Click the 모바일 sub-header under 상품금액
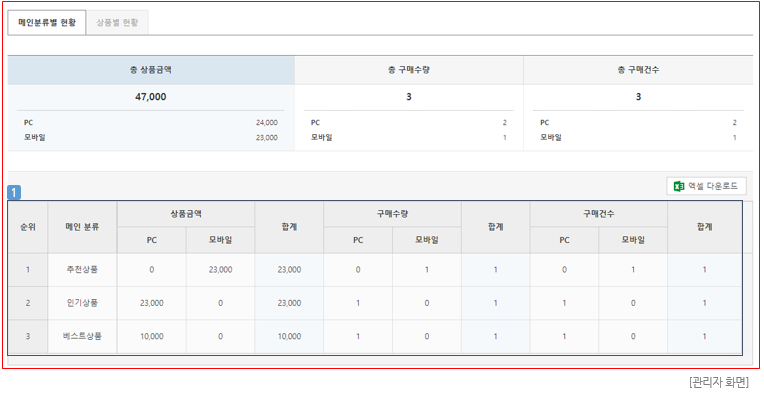The height and width of the screenshot is (395, 764). pyautogui.click(x=220, y=240)
